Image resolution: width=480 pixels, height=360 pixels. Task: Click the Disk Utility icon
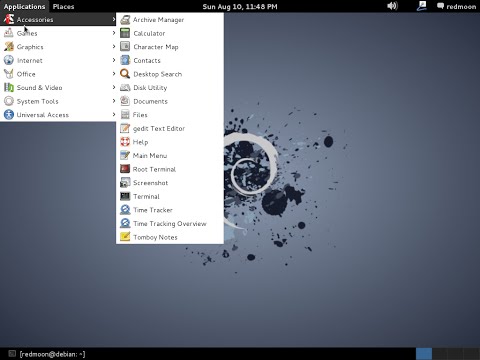pyautogui.click(x=125, y=88)
